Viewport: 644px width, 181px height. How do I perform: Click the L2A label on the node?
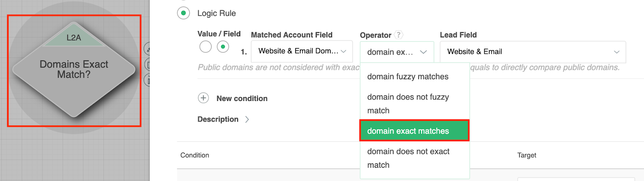click(x=74, y=38)
